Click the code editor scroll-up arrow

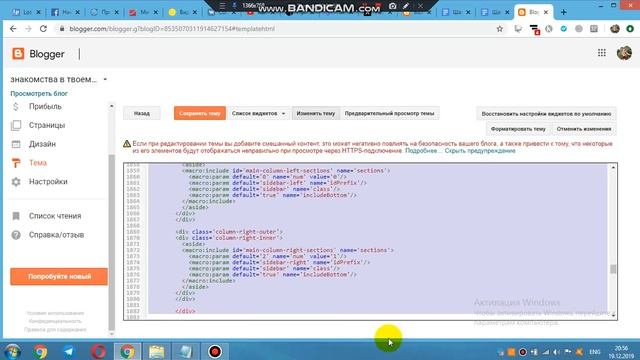(x=613, y=168)
